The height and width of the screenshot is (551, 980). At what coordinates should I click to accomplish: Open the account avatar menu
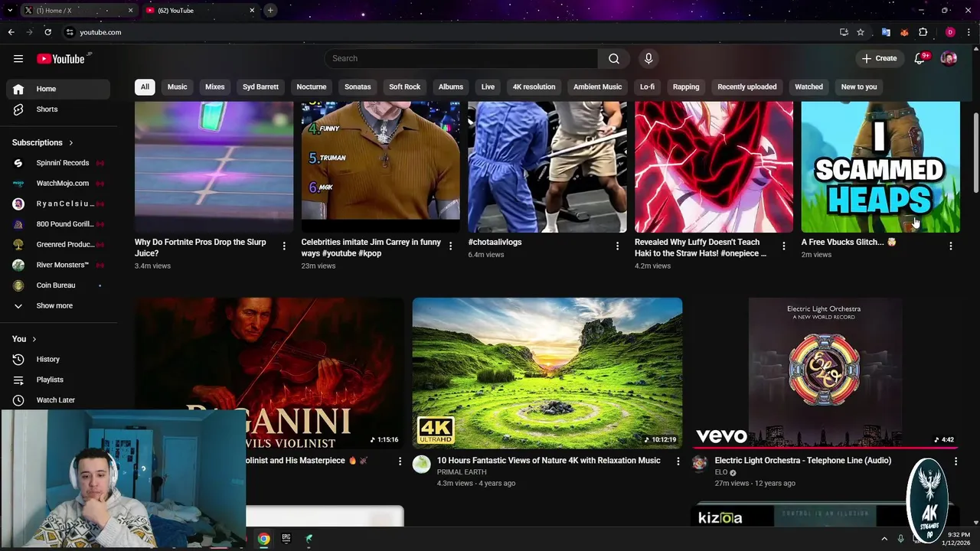click(949, 59)
